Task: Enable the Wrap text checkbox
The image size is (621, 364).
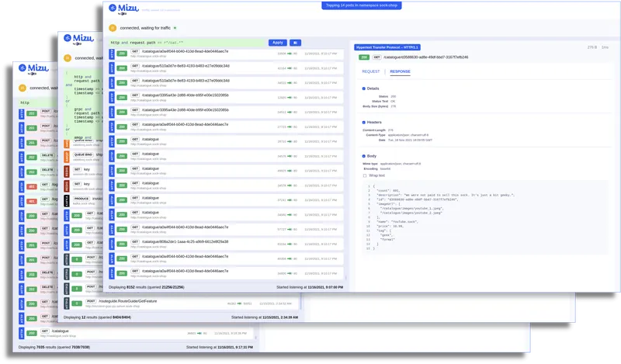Action: (x=365, y=175)
